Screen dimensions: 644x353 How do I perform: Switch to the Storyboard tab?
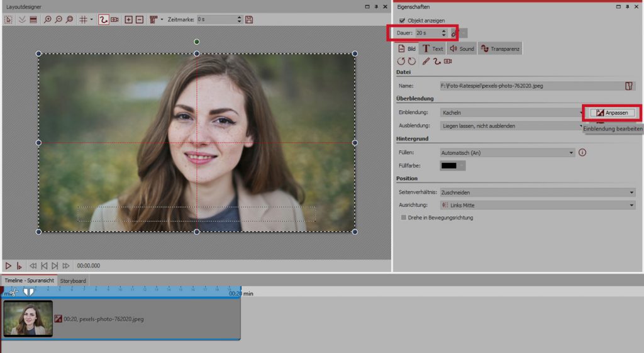click(x=74, y=281)
